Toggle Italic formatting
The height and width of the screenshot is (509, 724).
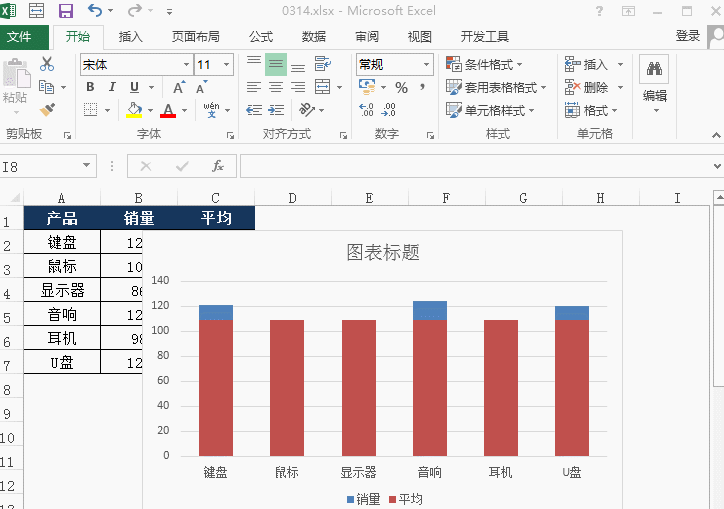point(112,87)
